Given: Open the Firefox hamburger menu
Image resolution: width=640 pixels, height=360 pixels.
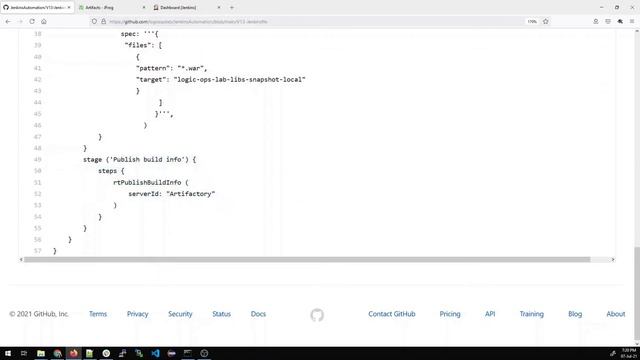Looking at the screenshot, I should (632, 21).
